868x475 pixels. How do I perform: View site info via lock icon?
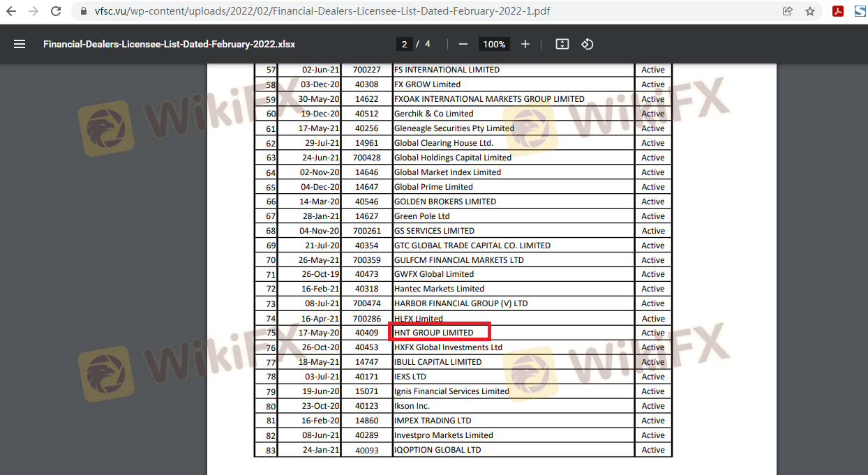click(x=84, y=11)
